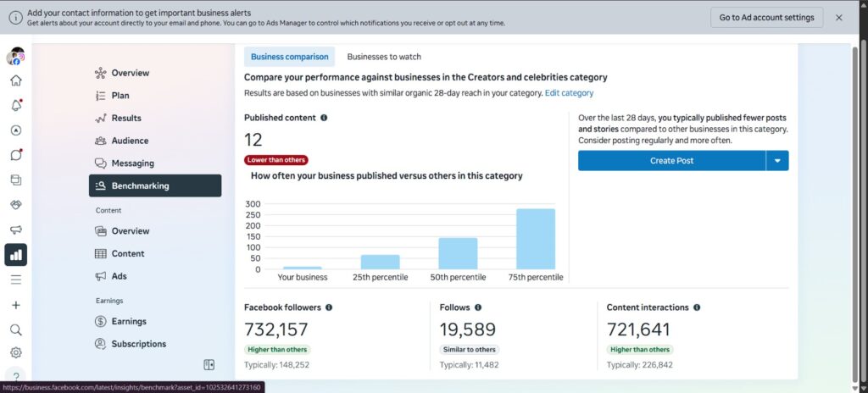Click the info icon beside Content interactions

(x=697, y=307)
